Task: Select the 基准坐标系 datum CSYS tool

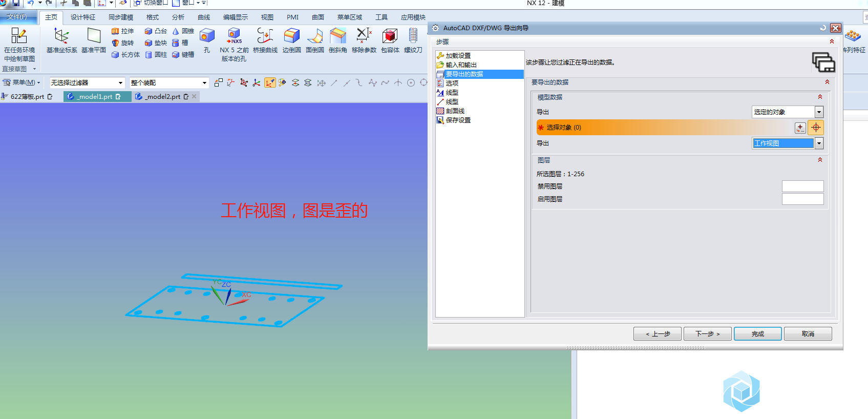Action: point(61,41)
